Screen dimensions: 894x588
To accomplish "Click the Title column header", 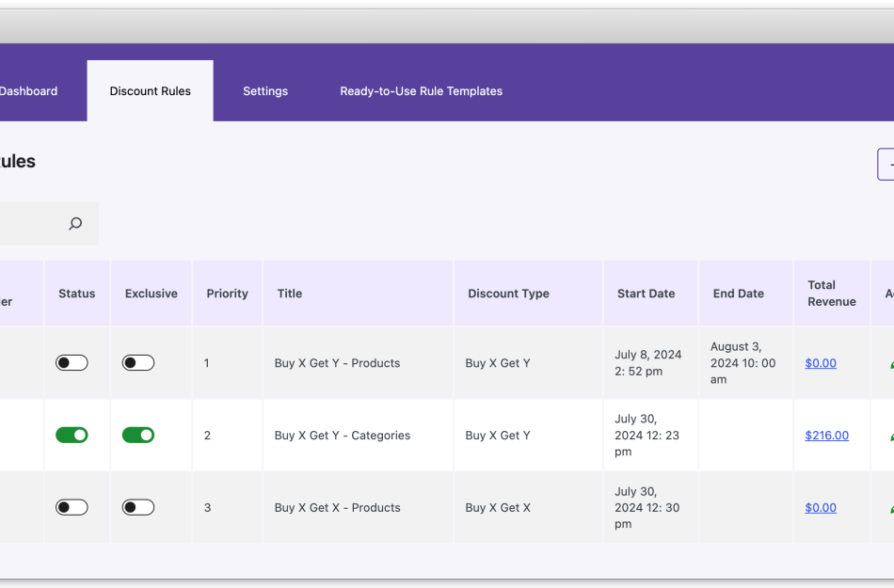I will tap(289, 293).
